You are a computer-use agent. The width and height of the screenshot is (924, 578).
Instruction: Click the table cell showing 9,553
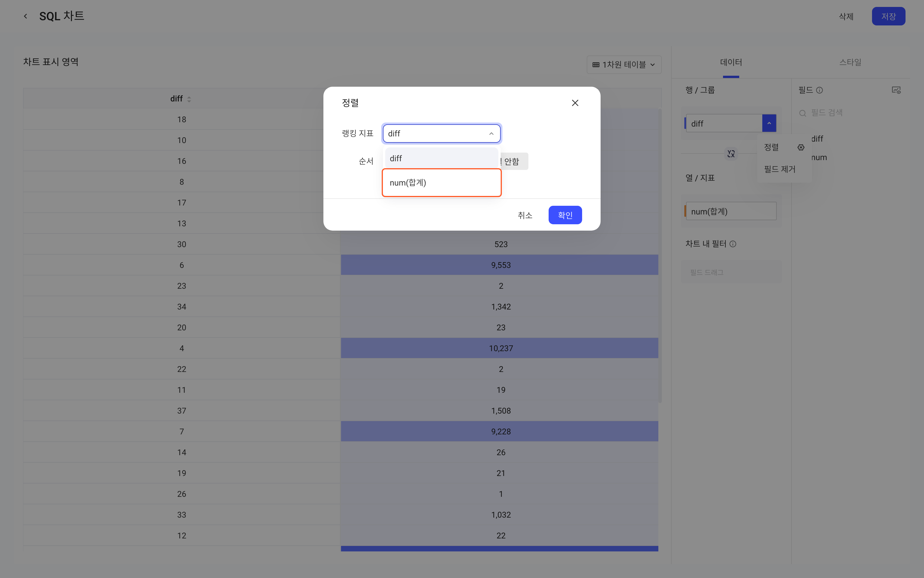pyautogui.click(x=500, y=265)
